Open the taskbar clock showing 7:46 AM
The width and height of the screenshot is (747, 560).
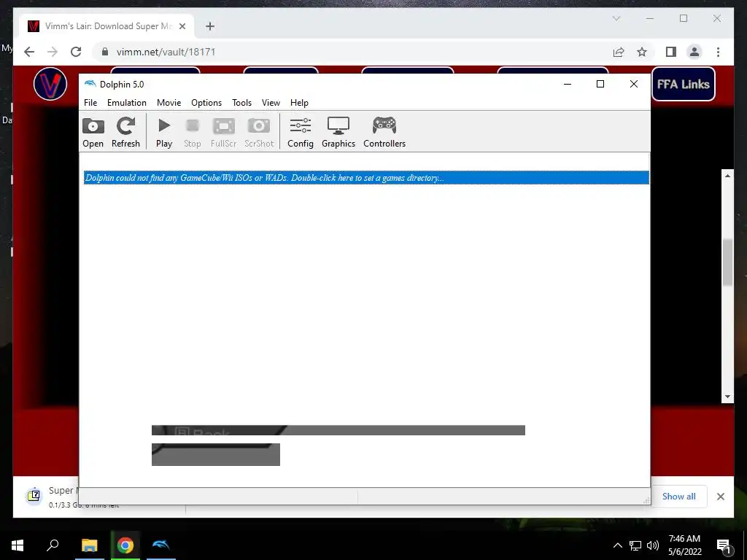point(684,545)
